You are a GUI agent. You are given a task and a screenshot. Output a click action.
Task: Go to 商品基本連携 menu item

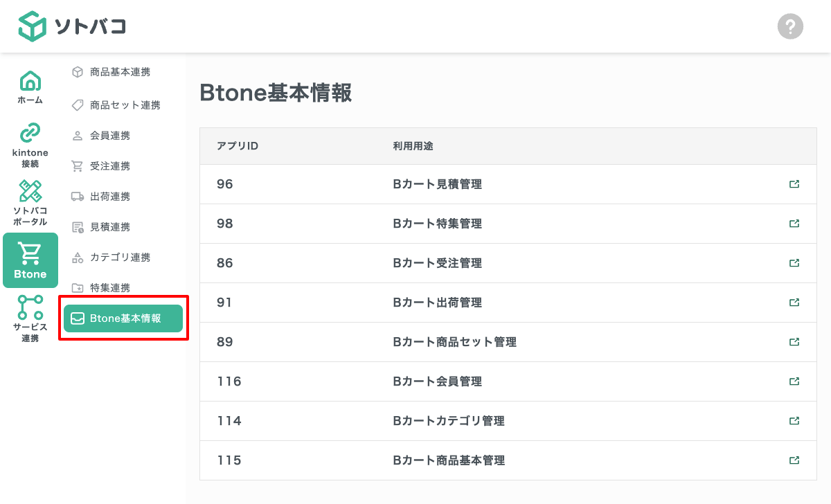click(120, 72)
